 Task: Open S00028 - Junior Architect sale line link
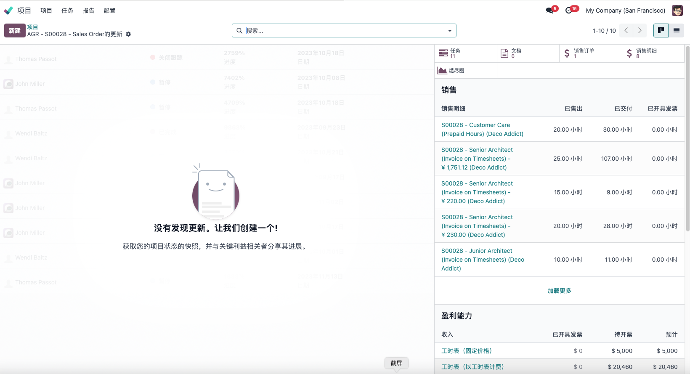pyautogui.click(x=483, y=260)
